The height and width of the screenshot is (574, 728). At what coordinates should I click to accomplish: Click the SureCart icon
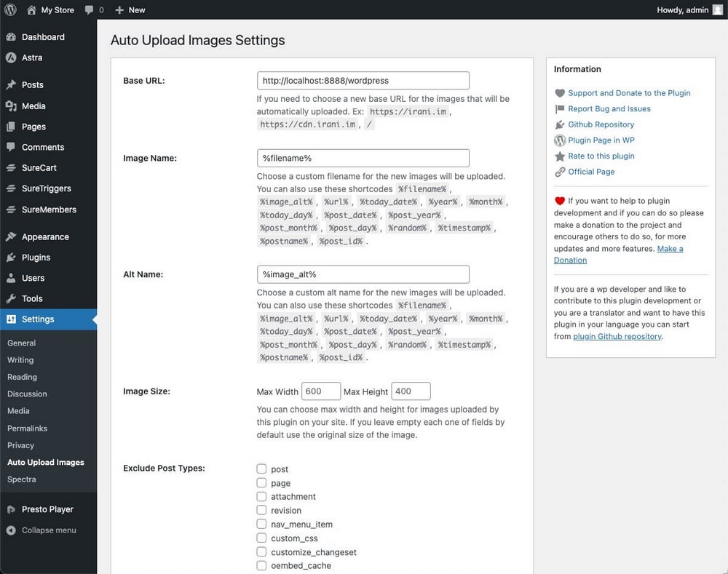(11, 168)
